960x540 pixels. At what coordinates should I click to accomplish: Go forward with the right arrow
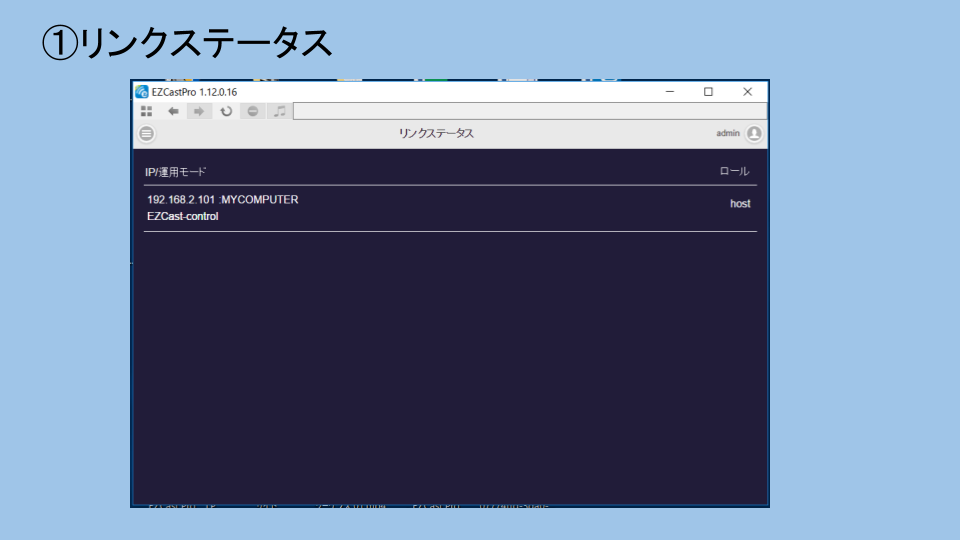click(199, 111)
